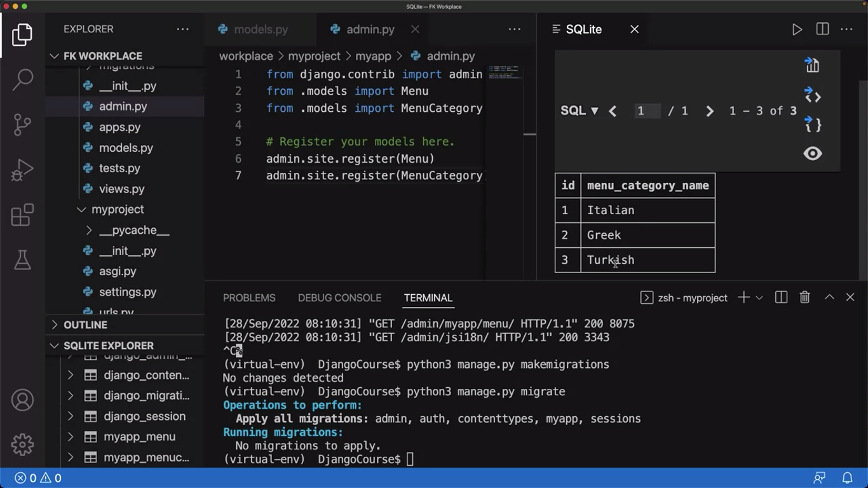Image resolution: width=868 pixels, height=488 pixels.
Task: Split the editor right
Action: tap(822, 29)
